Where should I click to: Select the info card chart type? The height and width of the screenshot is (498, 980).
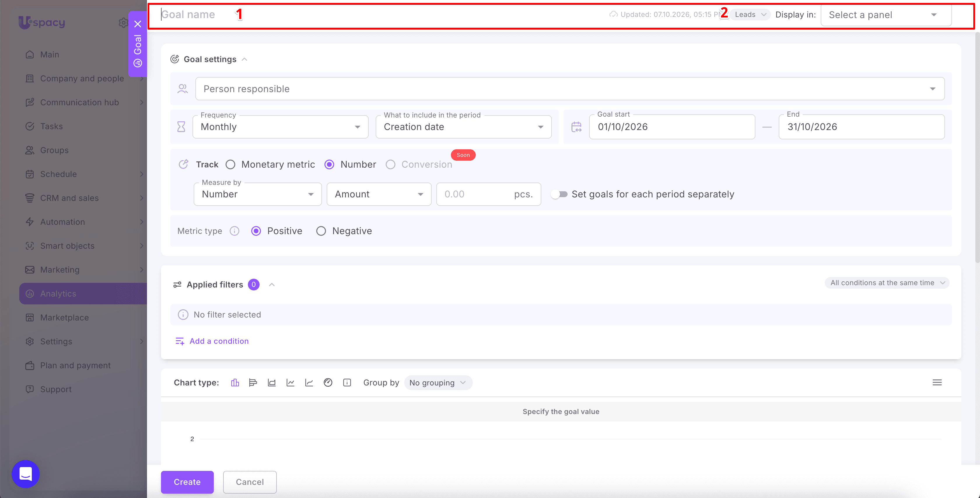[347, 383]
